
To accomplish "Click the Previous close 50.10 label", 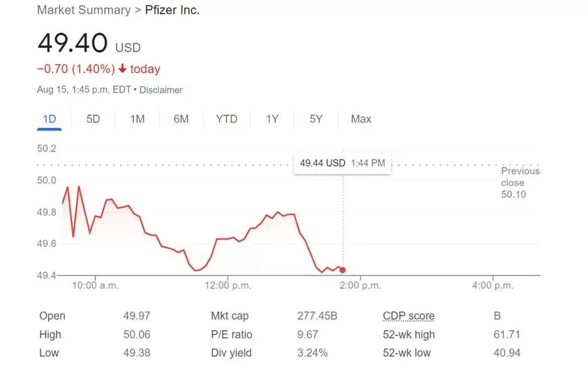I will [x=520, y=183].
